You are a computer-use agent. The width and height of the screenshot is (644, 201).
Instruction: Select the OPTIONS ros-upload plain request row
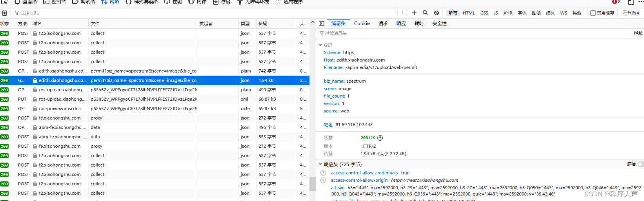(155, 90)
